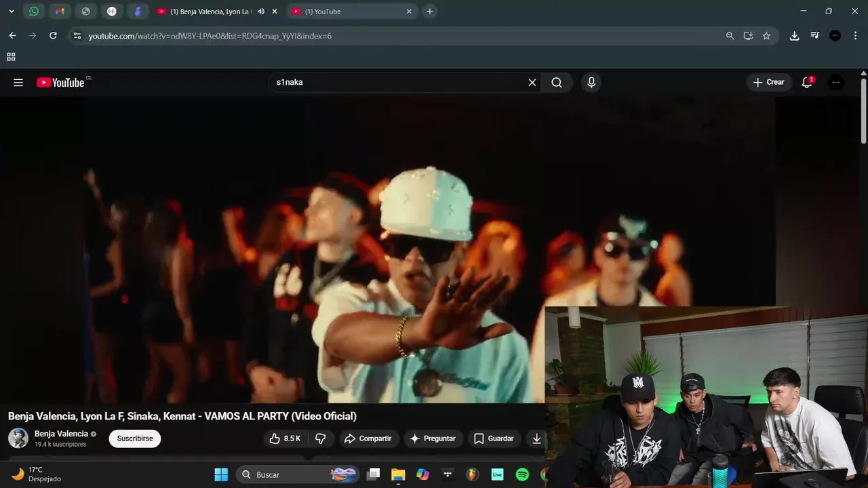This screenshot has width=868, height=488.
Task: View site information for youtube.com
Action: [77, 36]
